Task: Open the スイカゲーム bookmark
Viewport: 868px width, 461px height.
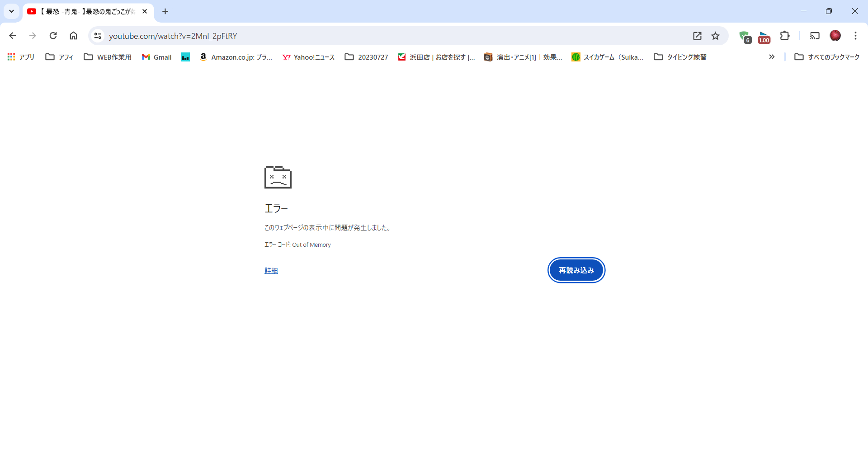Action: coord(607,57)
